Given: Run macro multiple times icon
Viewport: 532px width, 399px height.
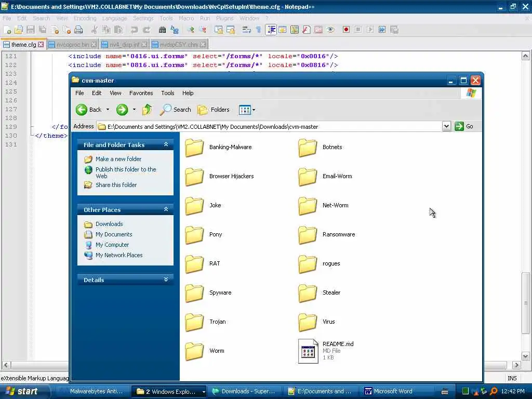Looking at the screenshot, I should click(x=382, y=30).
